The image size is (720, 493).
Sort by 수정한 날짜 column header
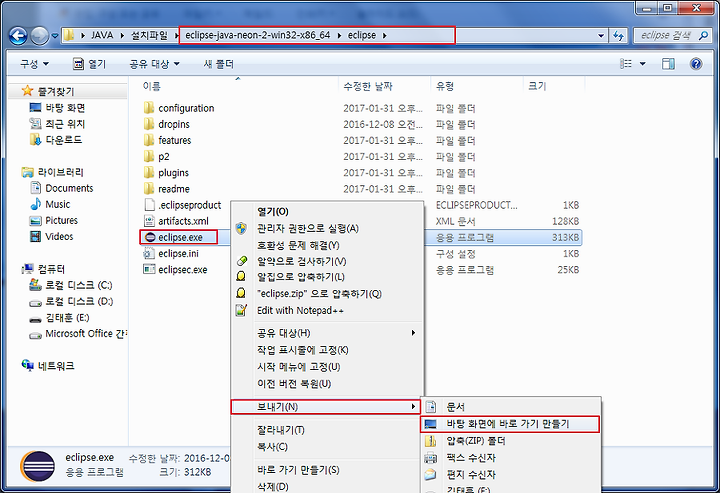coord(368,86)
